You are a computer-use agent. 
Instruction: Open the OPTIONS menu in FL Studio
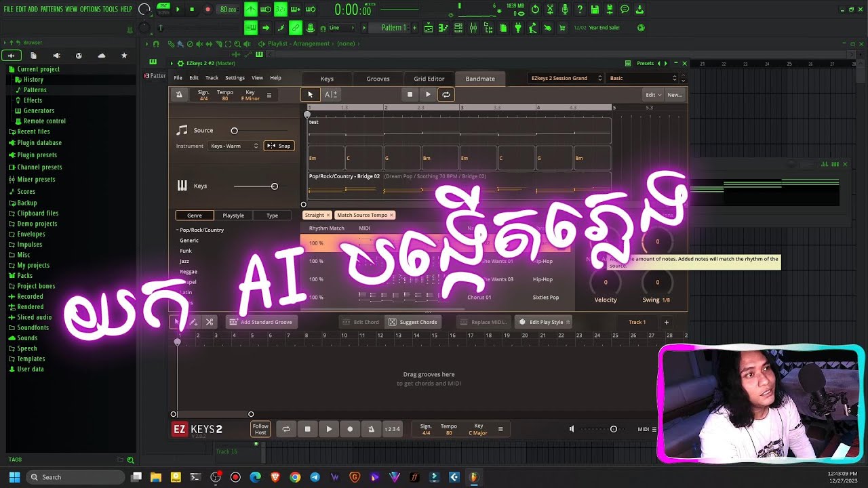click(90, 9)
